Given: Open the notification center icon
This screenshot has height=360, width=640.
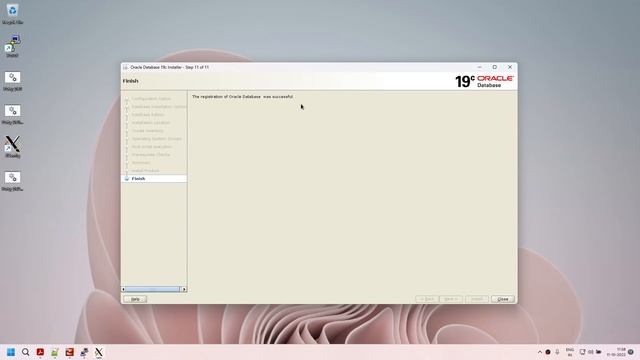Looking at the screenshot, I should tap(631, 352).
